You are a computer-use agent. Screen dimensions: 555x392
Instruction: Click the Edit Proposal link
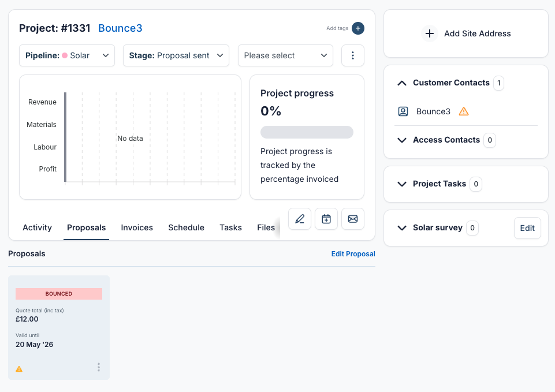coord(353,254)
